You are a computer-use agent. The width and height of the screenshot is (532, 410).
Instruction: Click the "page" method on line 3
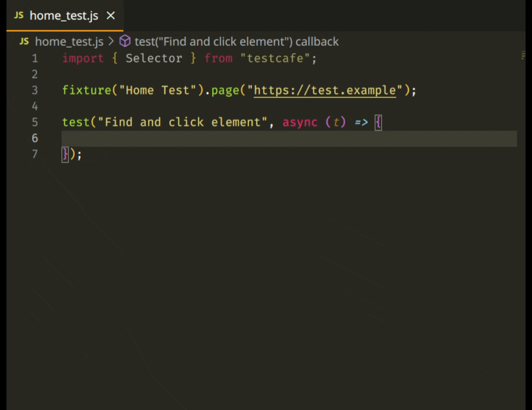[225, 91]
